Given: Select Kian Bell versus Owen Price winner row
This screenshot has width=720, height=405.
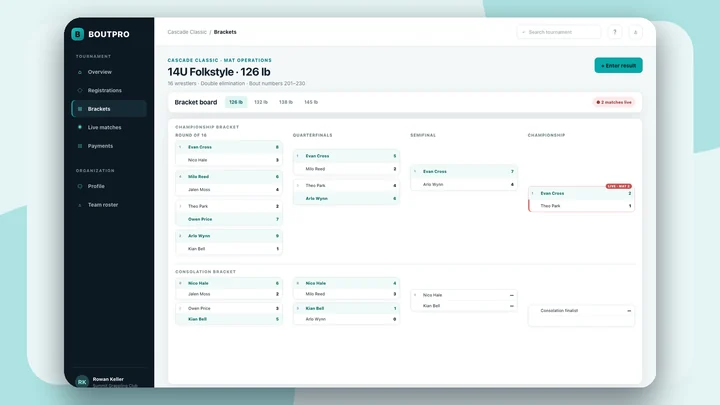Looking at the screenshot, I should (x=229, y=319).
